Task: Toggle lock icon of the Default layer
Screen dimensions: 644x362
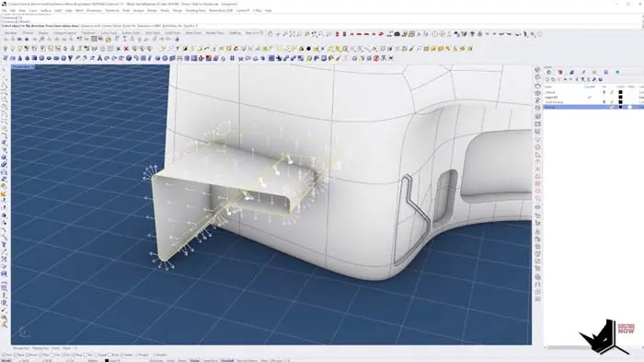Action: pyautogui.click(x=611, y=92)
